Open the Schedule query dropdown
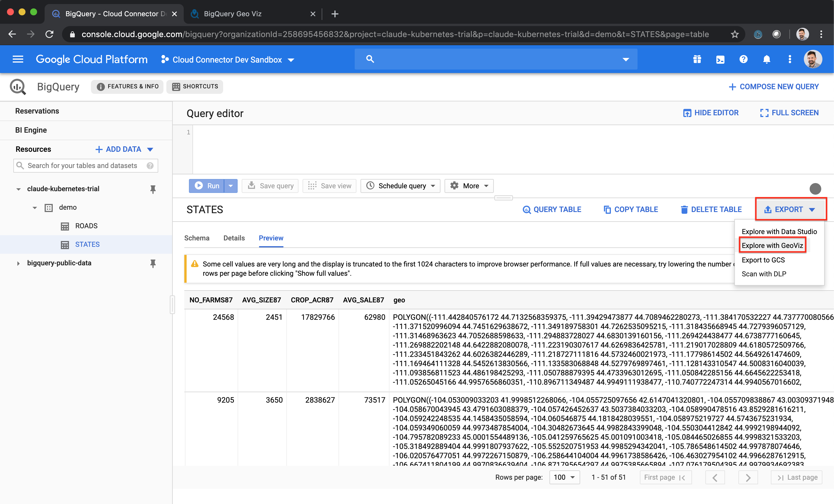The width and height of the screenshot is (834, 504). (400, 186)
